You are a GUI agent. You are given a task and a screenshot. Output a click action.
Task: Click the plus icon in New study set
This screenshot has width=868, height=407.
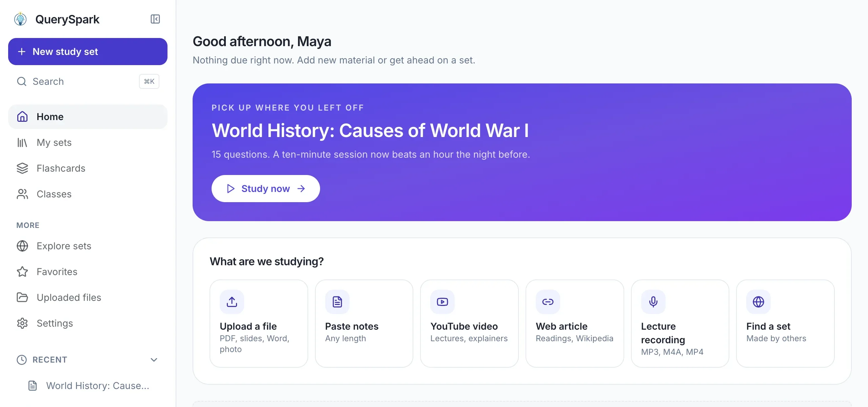22,52
